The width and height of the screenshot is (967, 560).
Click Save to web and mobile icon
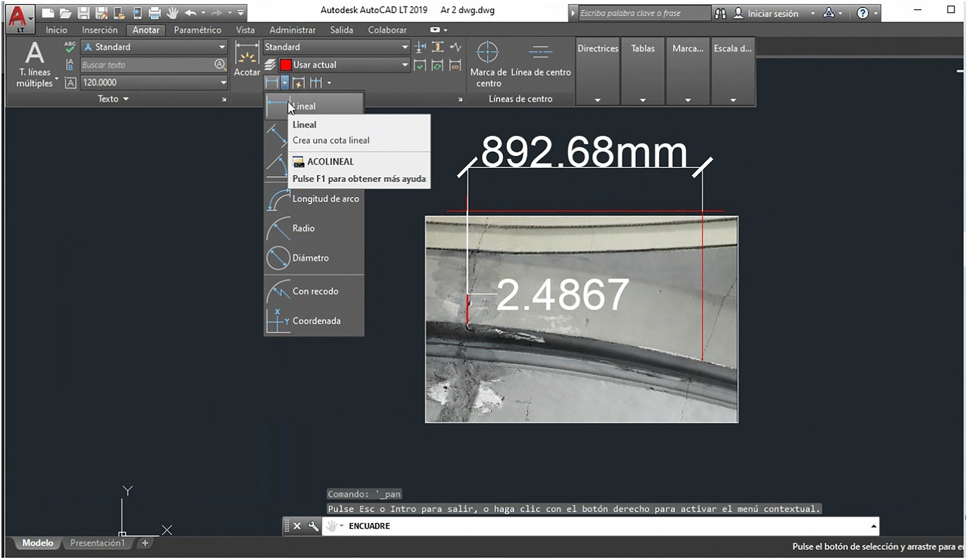pos(137,13)
